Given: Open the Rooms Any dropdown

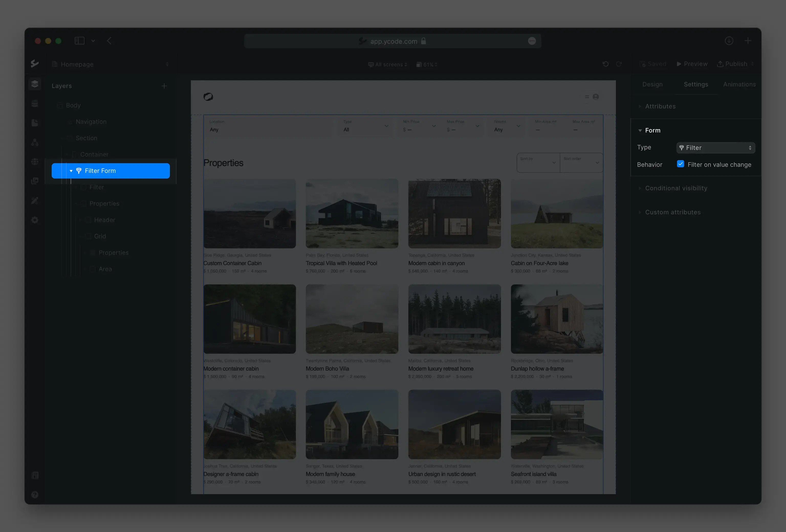Looking at the screenshot, I should pyautogui.click(x=507, y=126).
